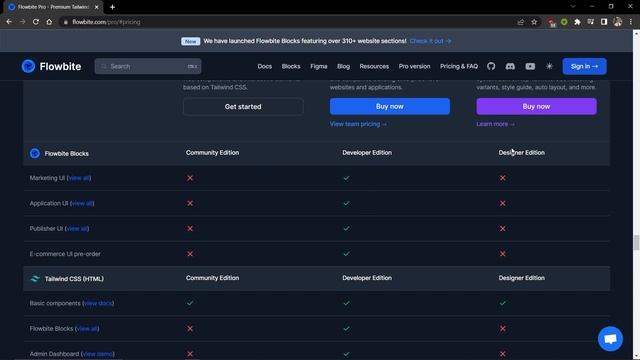This screenshot has height=360, width=640.
Task: Click the purple Buy now button
Action: [536, 106]
